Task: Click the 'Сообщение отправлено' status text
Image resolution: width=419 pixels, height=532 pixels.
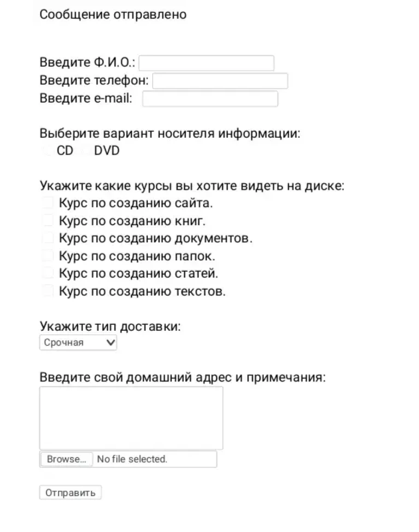Action: pos(113,15)
